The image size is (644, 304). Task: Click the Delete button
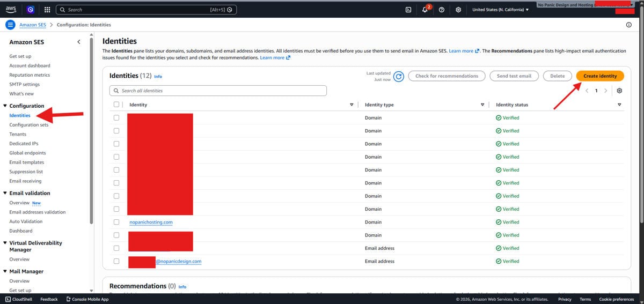tap(558, 76)
